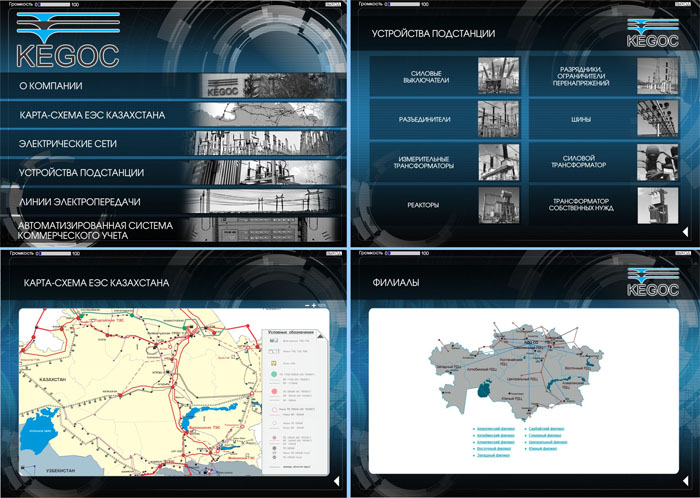Adjust Громкость slider on Карта-схема screen
The width and height of the screenshot is (700, 498).
[54, 253]
